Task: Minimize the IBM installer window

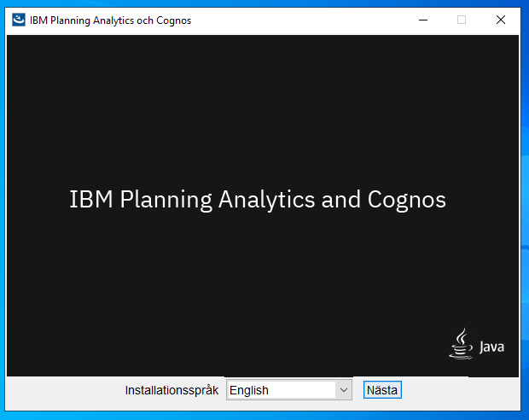Action: pos(423,20)
